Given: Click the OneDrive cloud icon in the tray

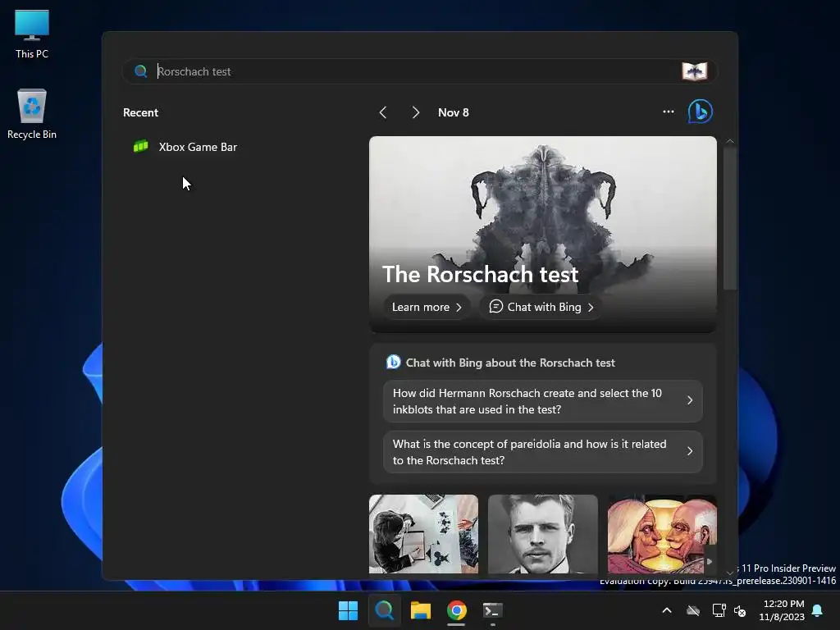Looking at the screenshot, I should [693, 610].
